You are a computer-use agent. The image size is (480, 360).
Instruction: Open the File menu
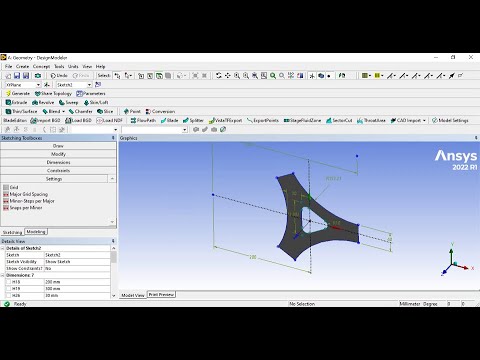(8, 67)
